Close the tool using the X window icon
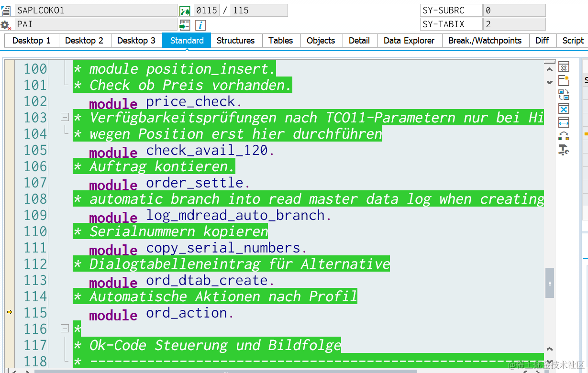Viewport: 588px width, 373px height. tap(564, 67)
